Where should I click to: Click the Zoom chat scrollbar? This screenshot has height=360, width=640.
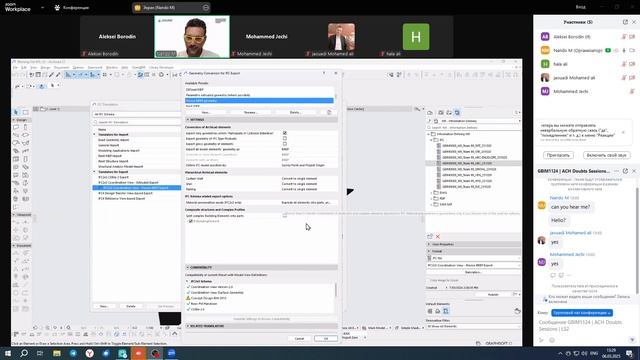click(x=637, y=241)
